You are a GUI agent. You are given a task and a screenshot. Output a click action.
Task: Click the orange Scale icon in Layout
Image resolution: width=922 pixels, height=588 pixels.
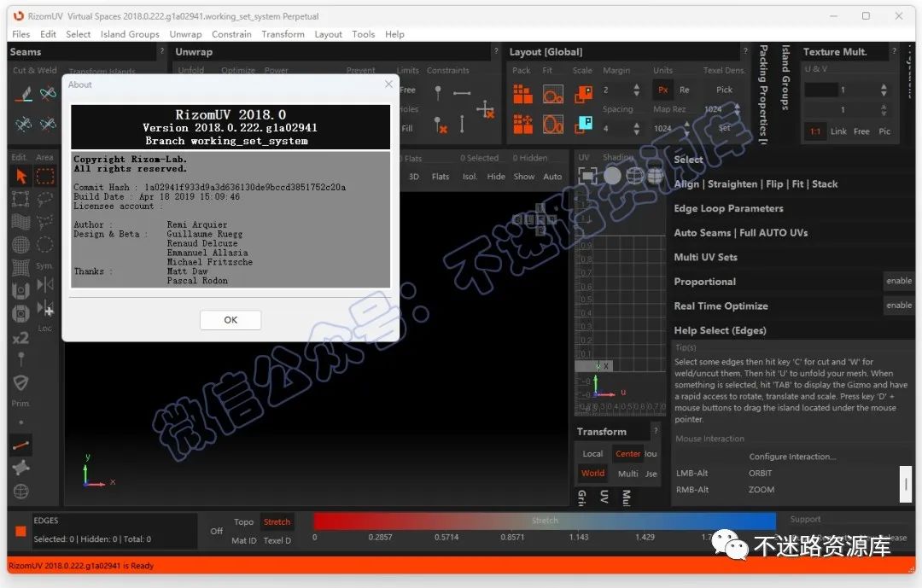tap(583, 94)
